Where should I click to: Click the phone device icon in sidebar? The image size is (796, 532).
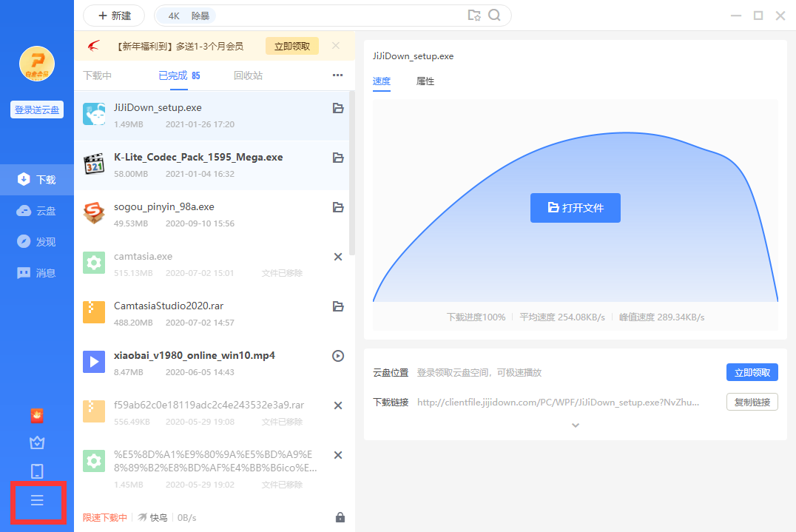coord(37,471)
